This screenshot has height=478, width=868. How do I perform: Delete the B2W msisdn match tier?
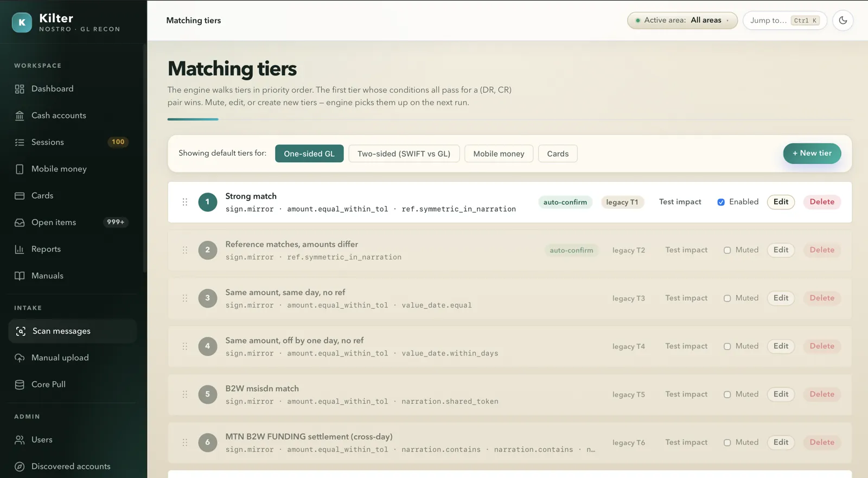point(822,394)
